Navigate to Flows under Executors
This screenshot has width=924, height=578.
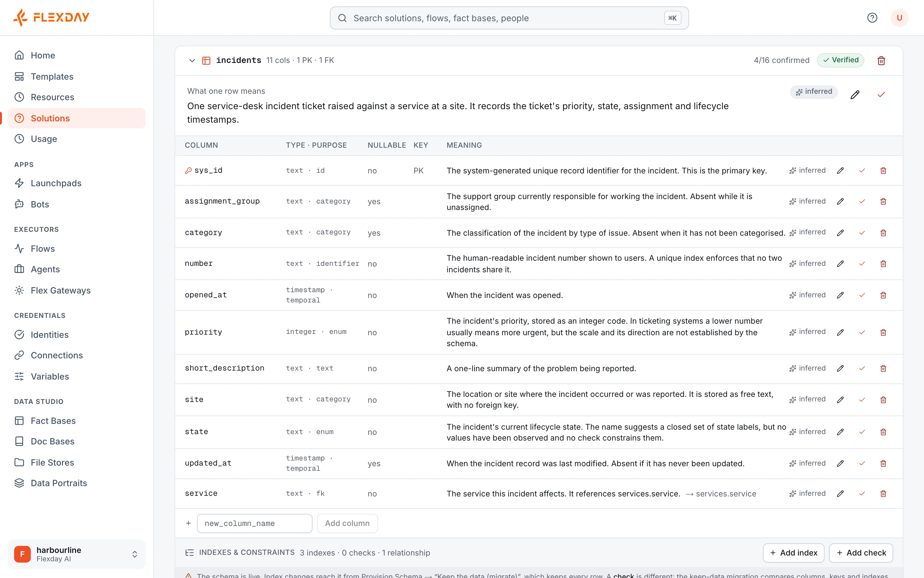pos(77,249)
